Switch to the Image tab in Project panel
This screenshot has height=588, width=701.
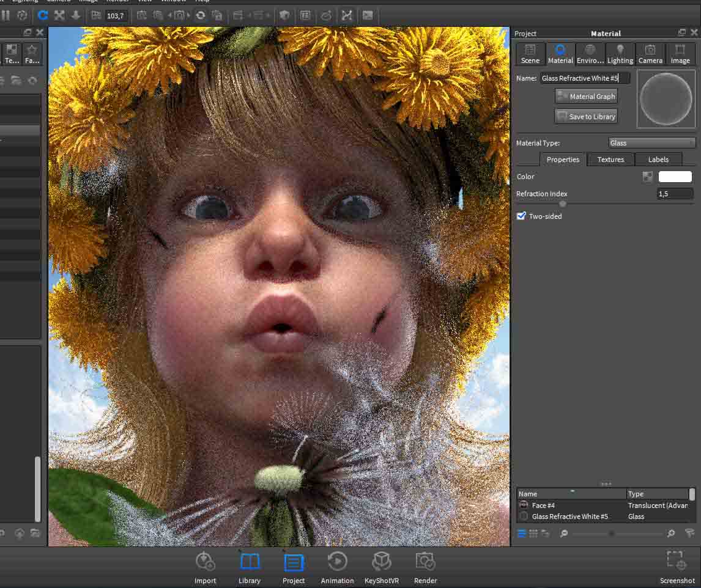680,54
